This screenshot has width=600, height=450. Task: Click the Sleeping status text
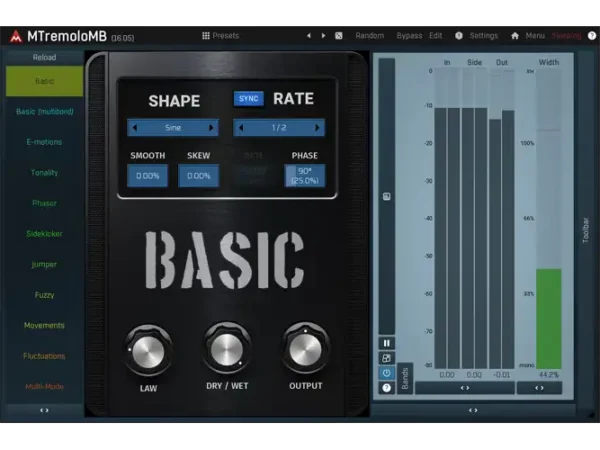tap(566, 36)
